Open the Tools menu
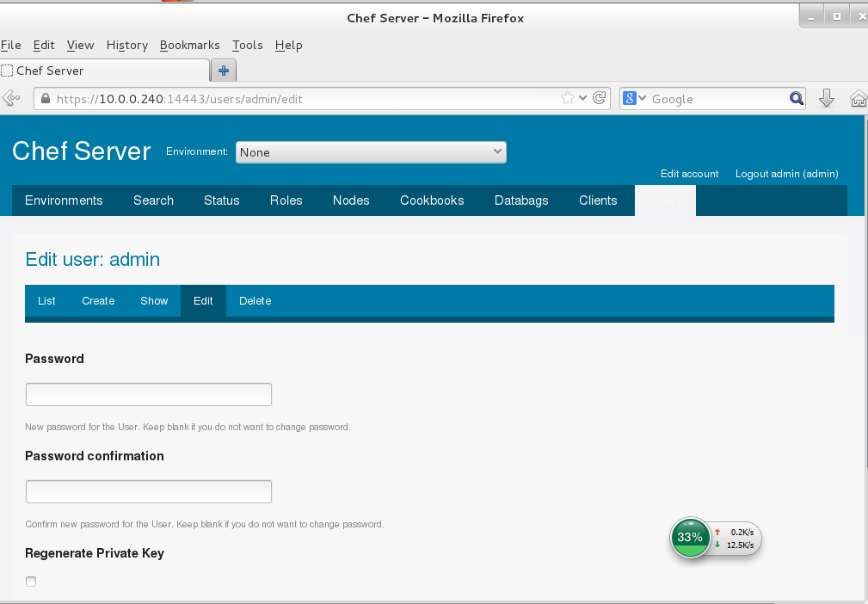This screenshot has width=868, height=604. click(247, 46)
